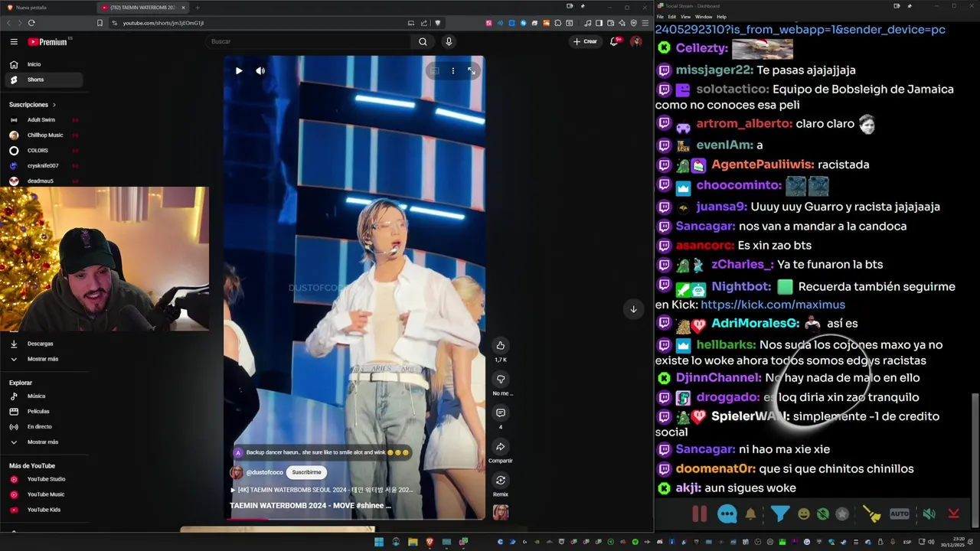The image size is (980, 551).
Task: Open Edit menu in Social Stream
Action: click(671, 17)
